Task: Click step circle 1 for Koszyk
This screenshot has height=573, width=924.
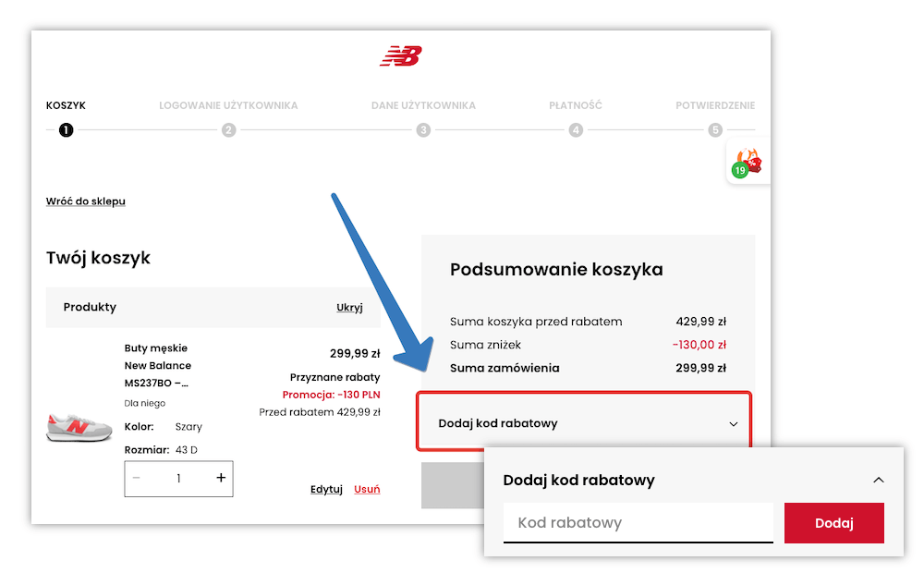Action: [65, 130]
